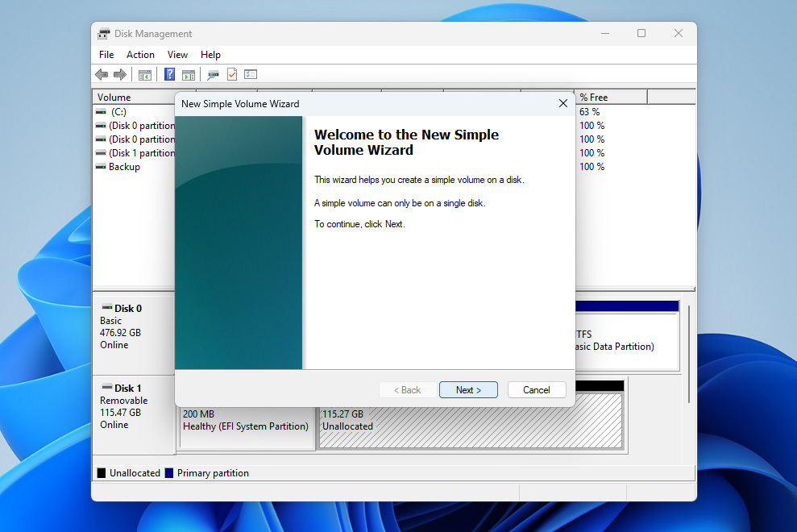
Task: Click the magnifier toolbar icon
Action: click(x=212, y=74)
